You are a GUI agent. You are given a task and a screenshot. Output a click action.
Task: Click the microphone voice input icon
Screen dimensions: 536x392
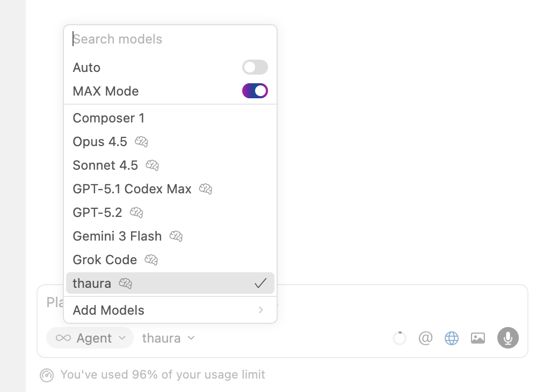point(508,338)
